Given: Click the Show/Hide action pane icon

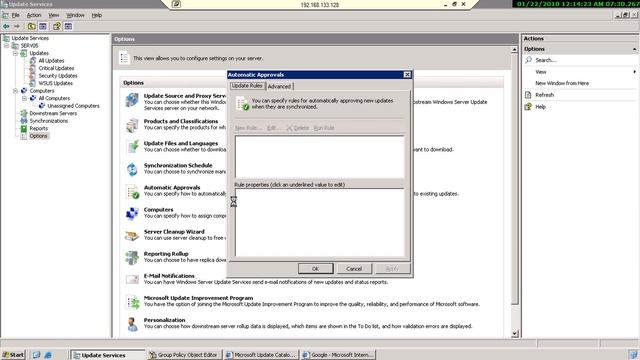Looking at the screenshot, I should [x=68, y=27].
